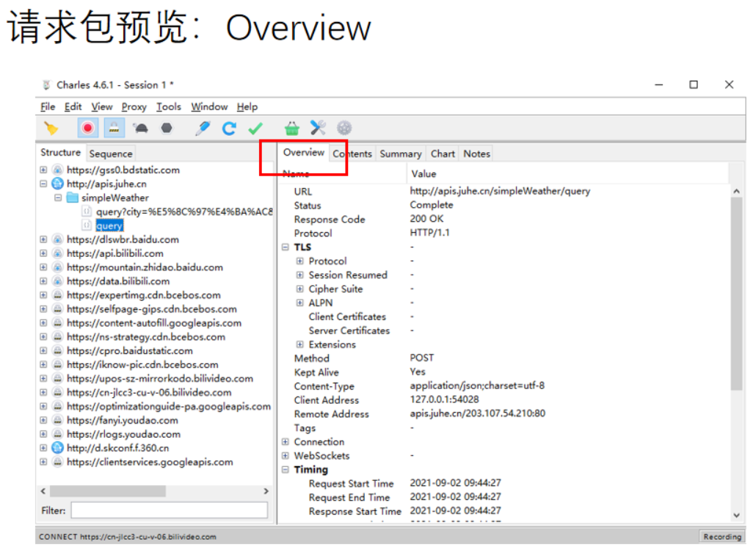Click the green Validate checkmark icon
756x547 pixels.
(x=255, y=128)
